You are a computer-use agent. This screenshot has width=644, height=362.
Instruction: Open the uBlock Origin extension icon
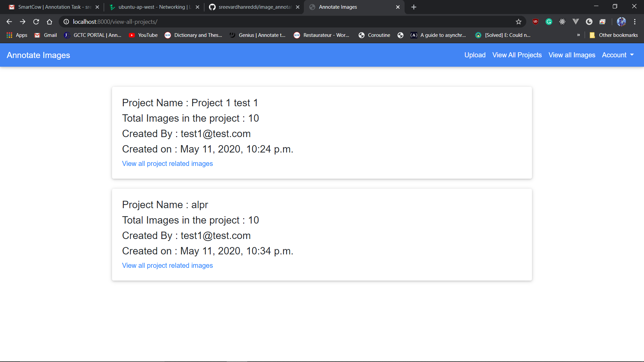535,22
